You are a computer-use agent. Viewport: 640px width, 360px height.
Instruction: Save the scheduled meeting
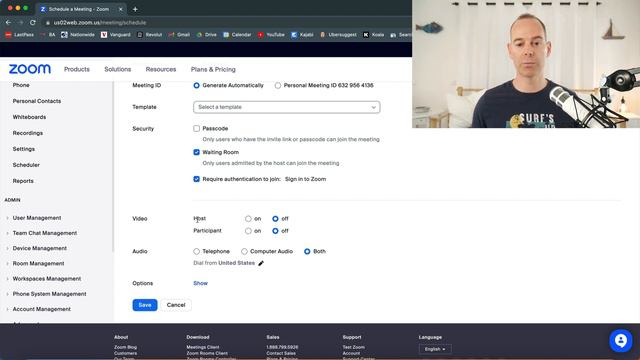click(145, 305)
